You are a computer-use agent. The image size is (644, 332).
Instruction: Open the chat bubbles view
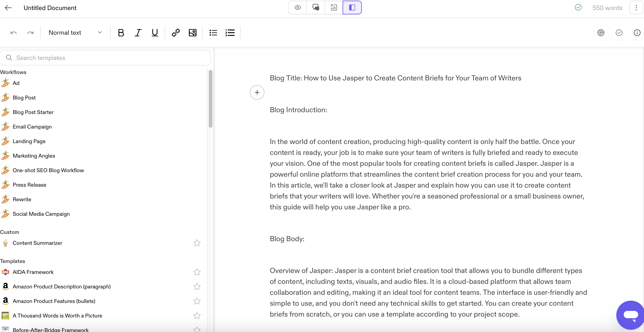(316, 7)
